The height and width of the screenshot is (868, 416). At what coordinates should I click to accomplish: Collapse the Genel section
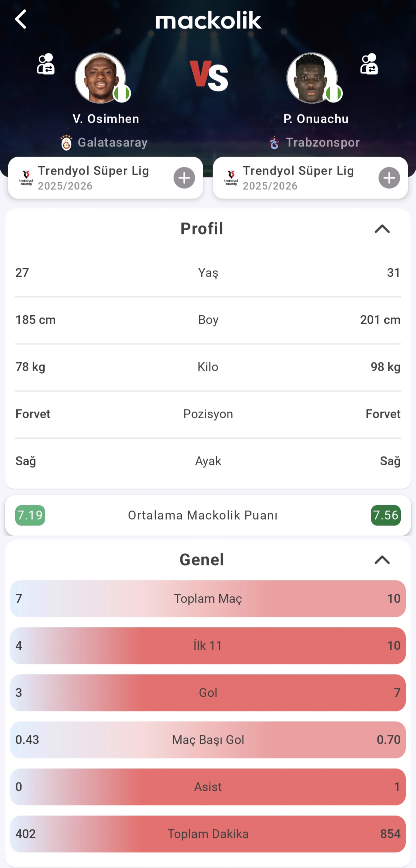coord(382,560)
